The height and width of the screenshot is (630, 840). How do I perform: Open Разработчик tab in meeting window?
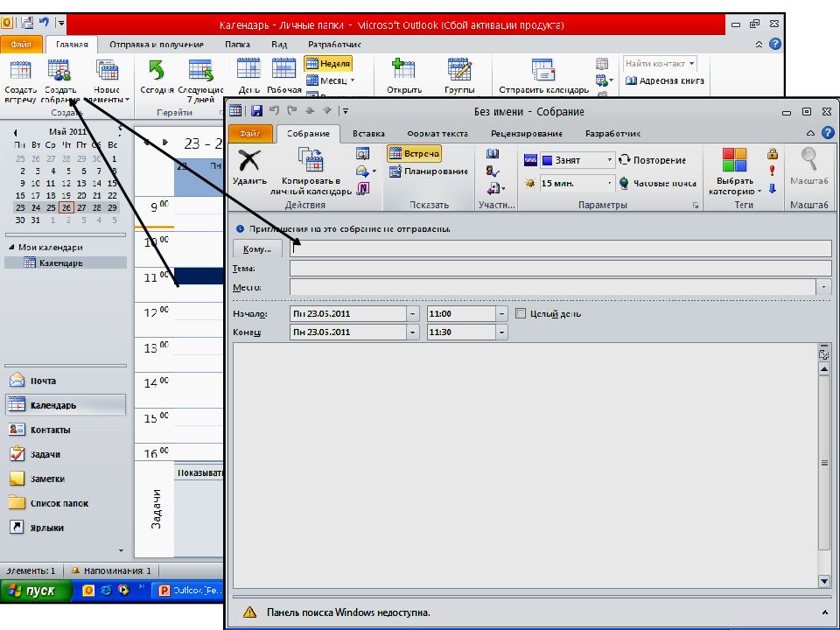(612, 133)
